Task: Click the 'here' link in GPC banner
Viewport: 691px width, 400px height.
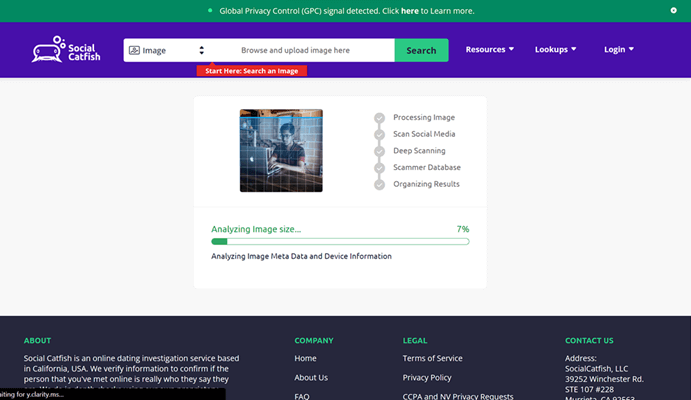Action: point(410,11)
